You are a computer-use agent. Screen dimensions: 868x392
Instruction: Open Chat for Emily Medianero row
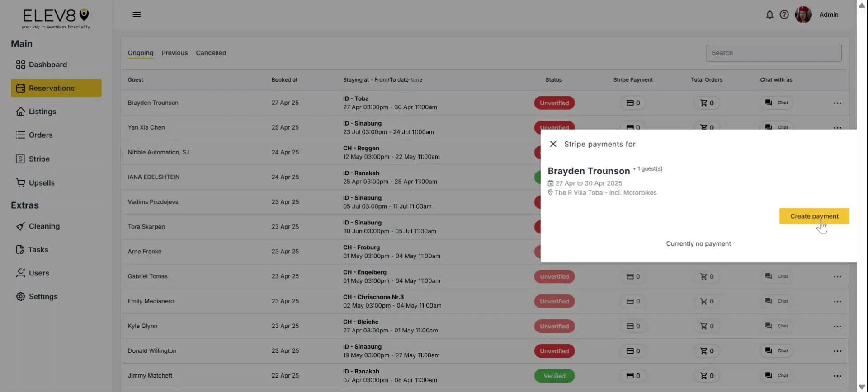pyautogui.click(x=776, y=301)
